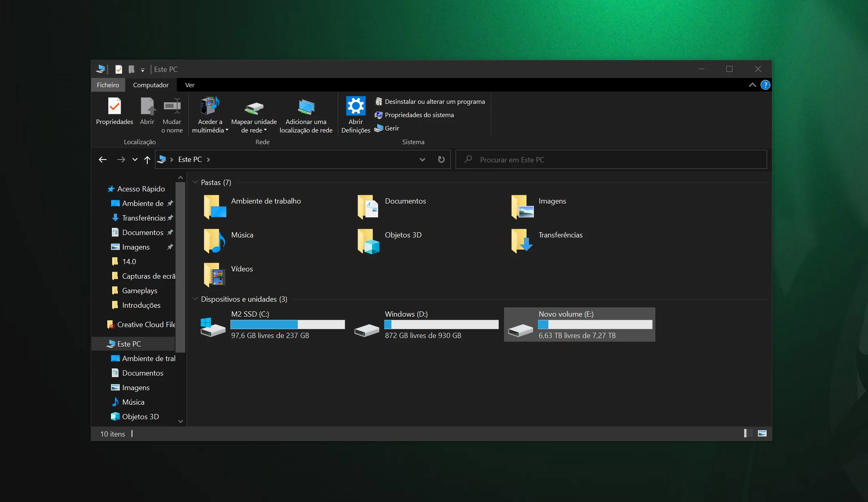Expand the address bar history dropdown
The image size is (868, 502).
click(x=422, y=160)
